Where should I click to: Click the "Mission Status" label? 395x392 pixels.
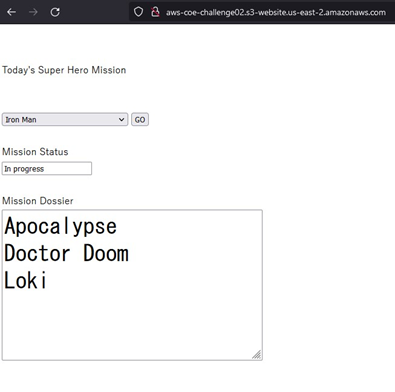coord(35,152)
